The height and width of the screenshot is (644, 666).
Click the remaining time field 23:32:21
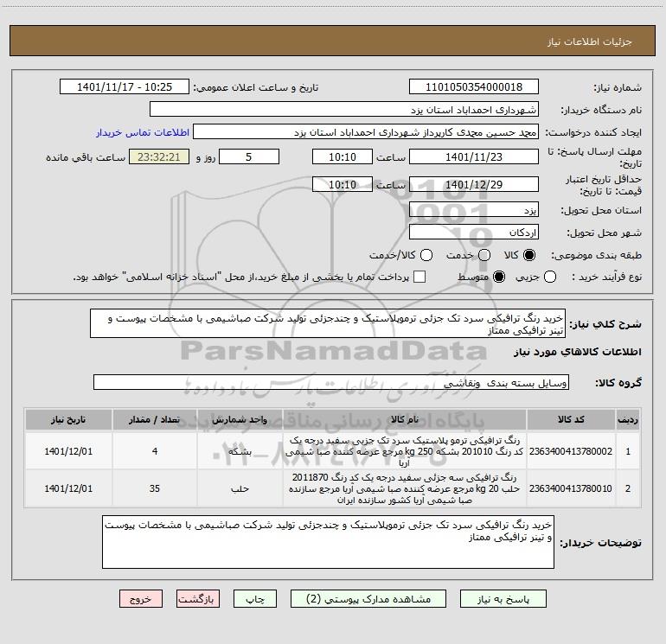point(159,156)
